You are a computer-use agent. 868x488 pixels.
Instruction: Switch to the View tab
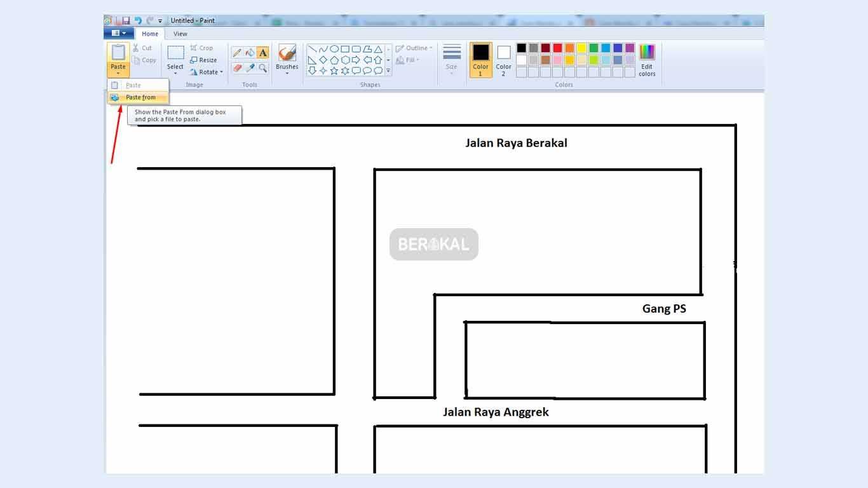(x=180, y=34)
